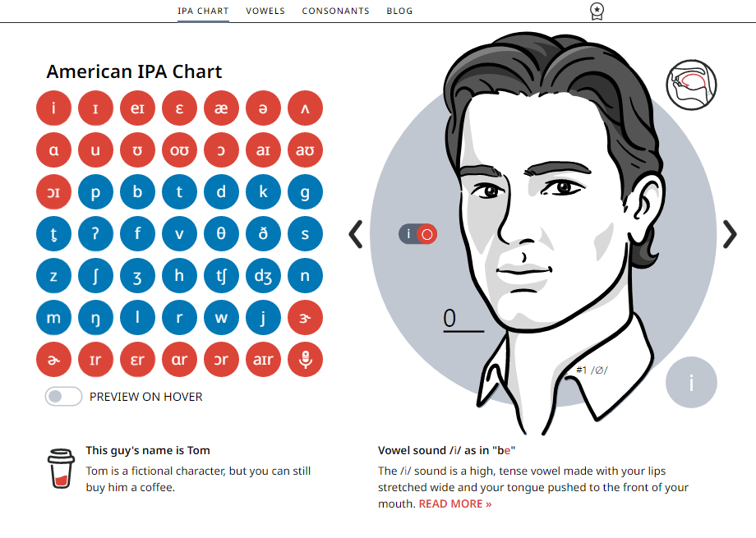
Task: Click the coffee cup donation icon
Action: 61,468
